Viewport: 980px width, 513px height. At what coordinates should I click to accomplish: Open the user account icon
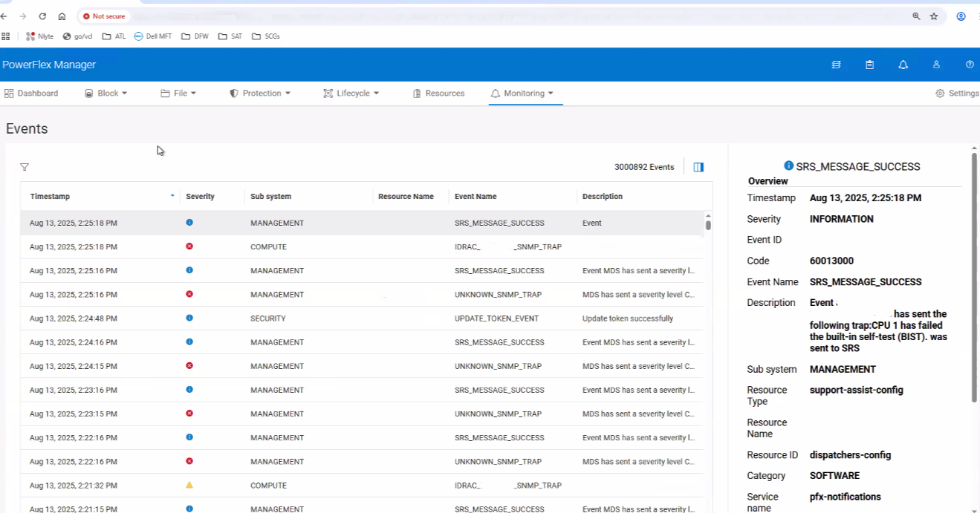936,65
